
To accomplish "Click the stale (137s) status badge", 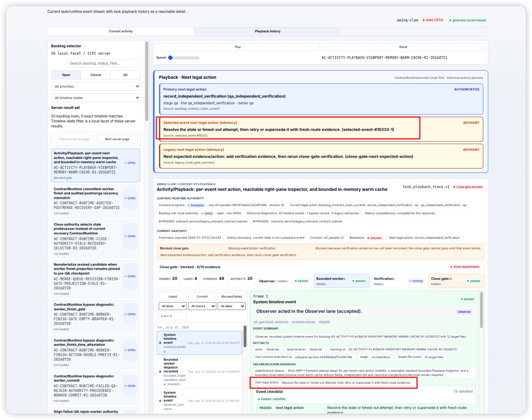I will coord(433,20).
